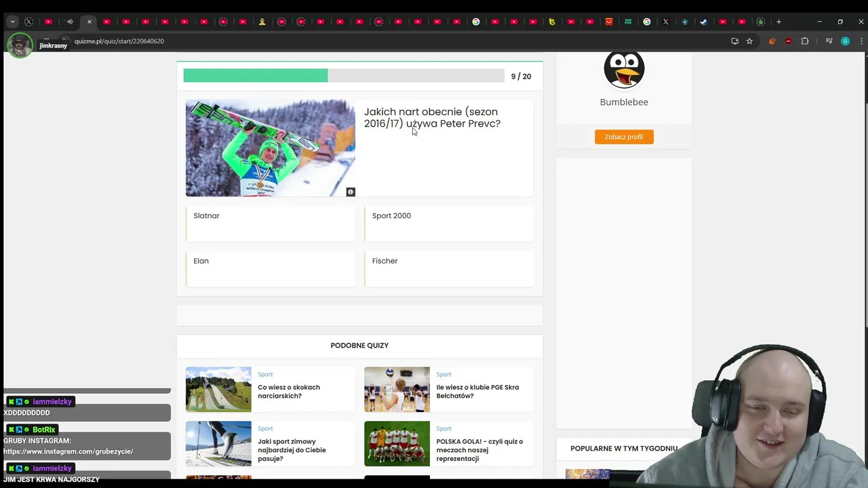This screenshot has height=488, width=868.
Task: Open the green WP tab
Action: [x=628, y=22]
